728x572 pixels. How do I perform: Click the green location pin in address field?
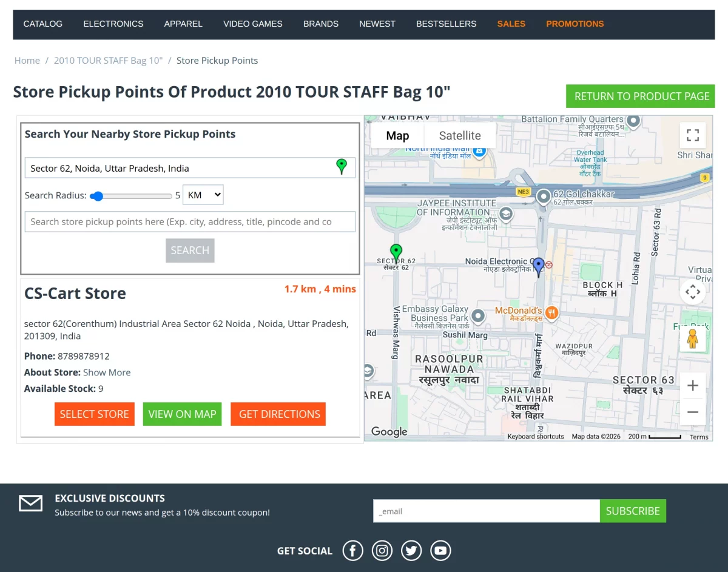(x=342, y=167)
